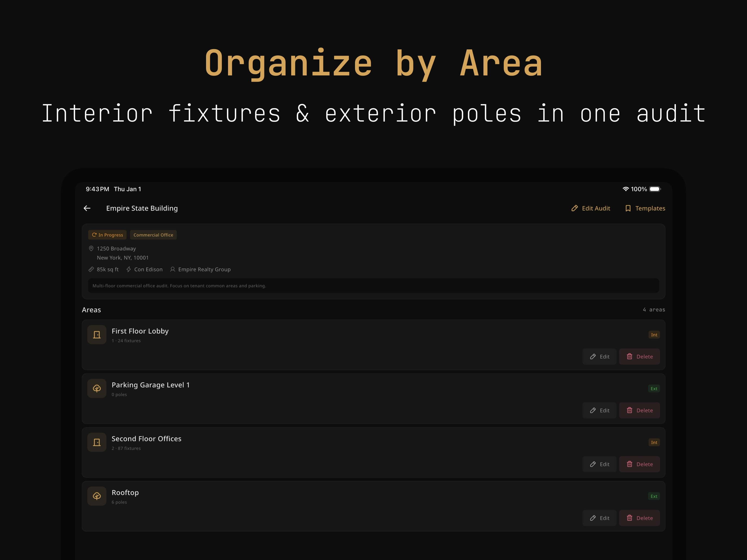Image resolution: width=747 pixels, height=560 pixels.
Task: Delete the Rooftop area
Action: (x=640, y=518)
